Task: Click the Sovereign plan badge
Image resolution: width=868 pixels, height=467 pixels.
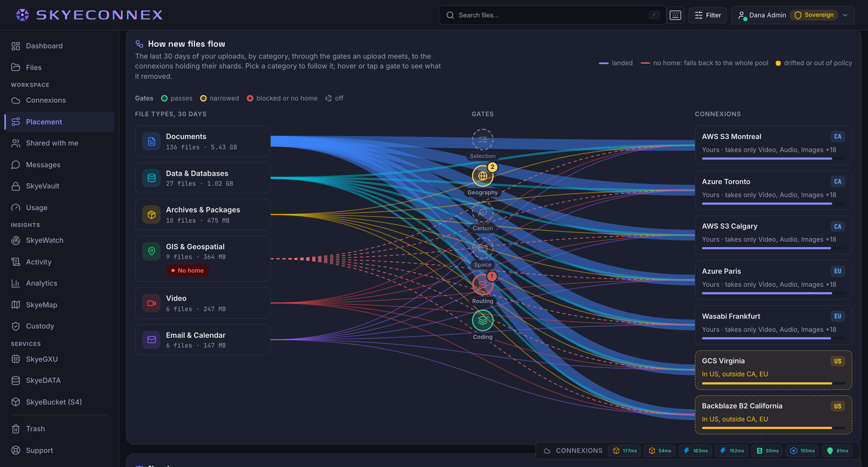Action: pos(813,15)
